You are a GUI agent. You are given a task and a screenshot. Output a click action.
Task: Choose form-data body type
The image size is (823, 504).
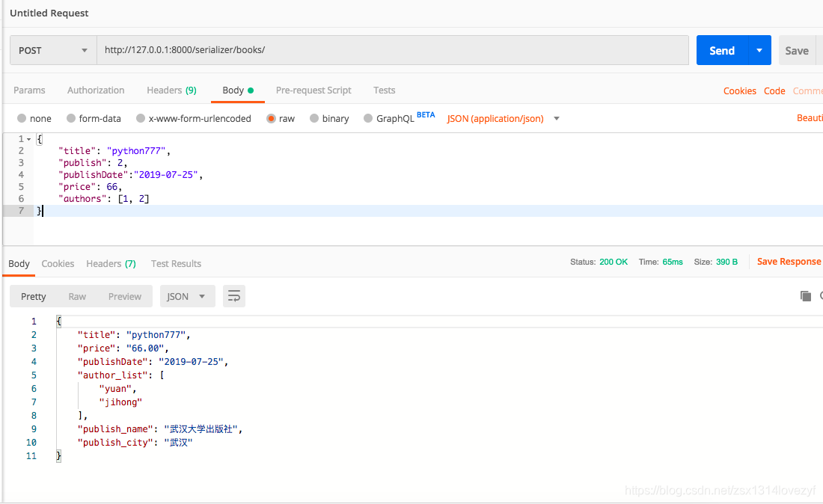(x=94, y=119)
